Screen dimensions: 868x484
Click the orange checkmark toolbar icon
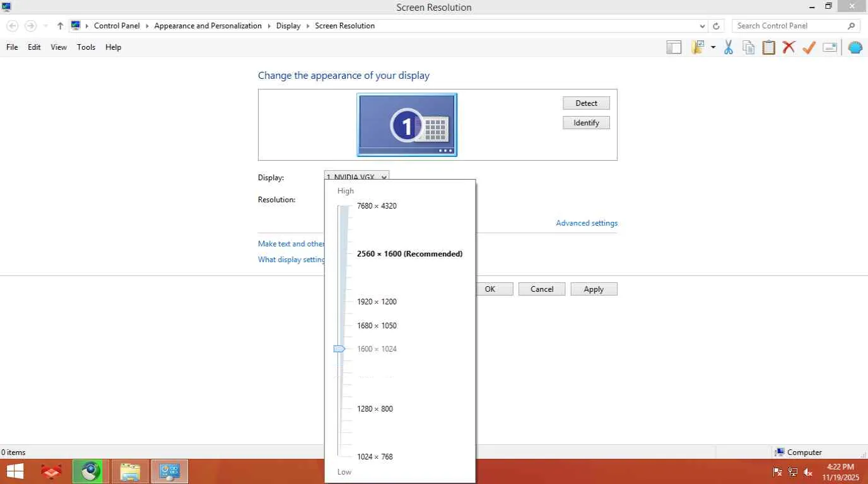[x=809, y=47]
